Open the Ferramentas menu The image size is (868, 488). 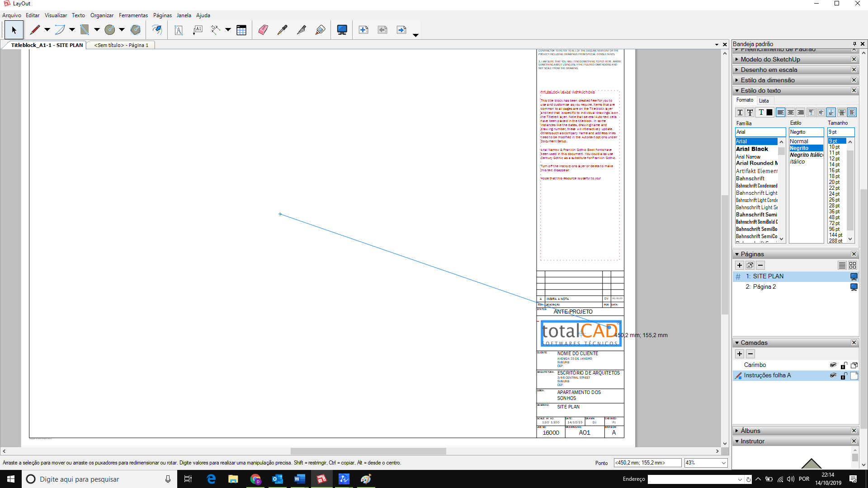point(133,15)
